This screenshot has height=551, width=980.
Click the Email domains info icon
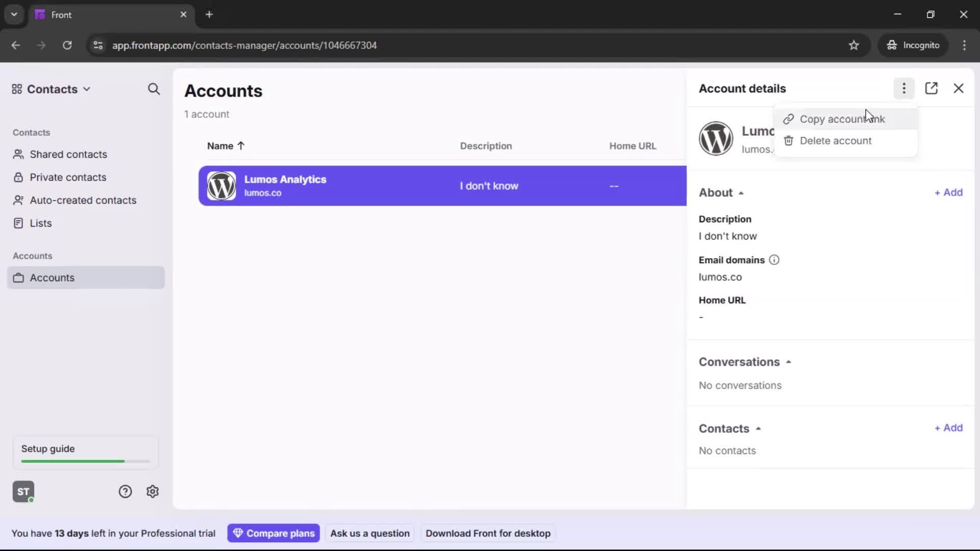click(774, 260)
